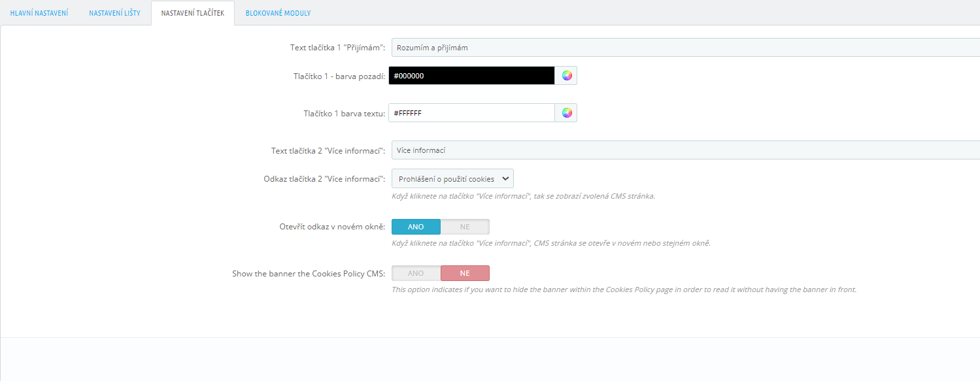Expand the Prohlášení o použití cookies dropdown
The height and width of the screenshot is (381, 980).
point(452,178)
